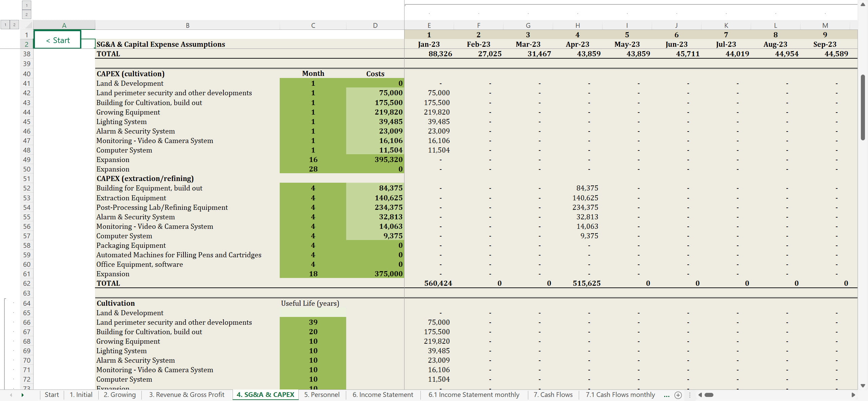Open the 7. Cash Flows sheet tab

553,395
